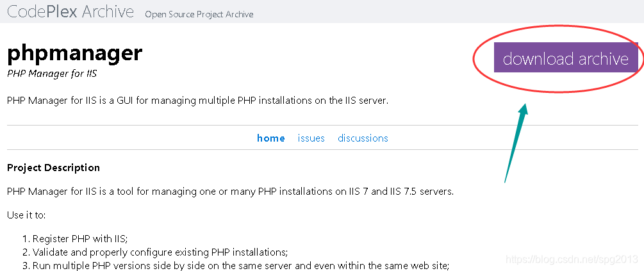Image resolution: width=644 pixels, height=271 pixels.
Task: Click list item 'Validate and properly configure existing PHP installations'
Action: tap(160, 252)
